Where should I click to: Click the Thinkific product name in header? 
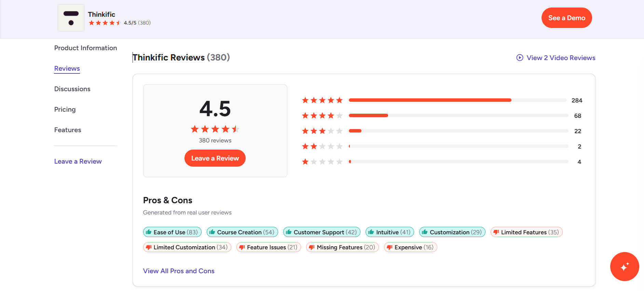(x=101, y=14)
